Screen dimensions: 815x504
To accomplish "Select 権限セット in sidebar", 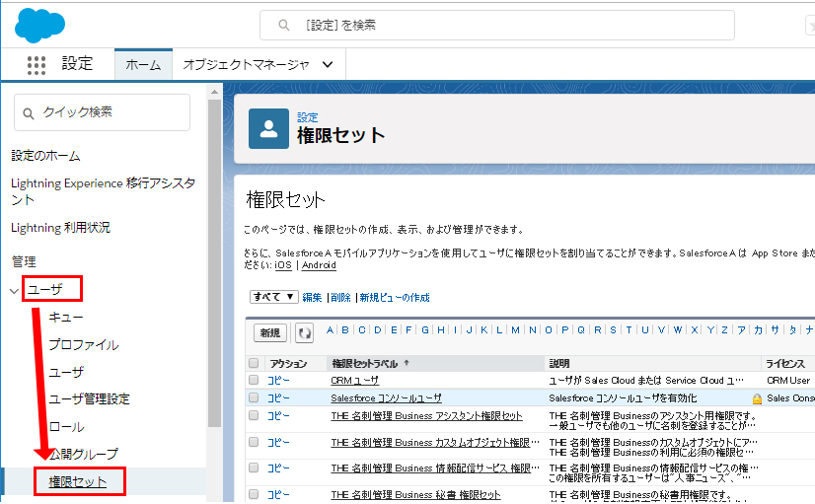I will (78, 481).
